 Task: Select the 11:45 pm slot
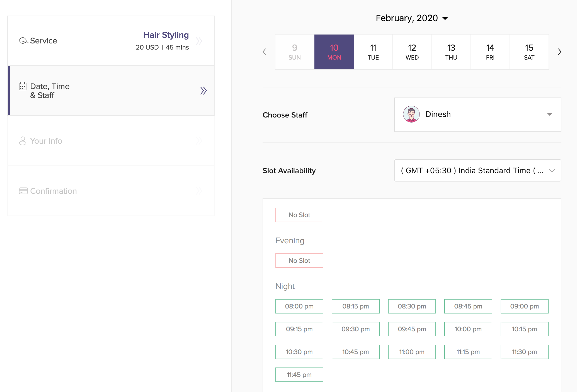(299, 375)
